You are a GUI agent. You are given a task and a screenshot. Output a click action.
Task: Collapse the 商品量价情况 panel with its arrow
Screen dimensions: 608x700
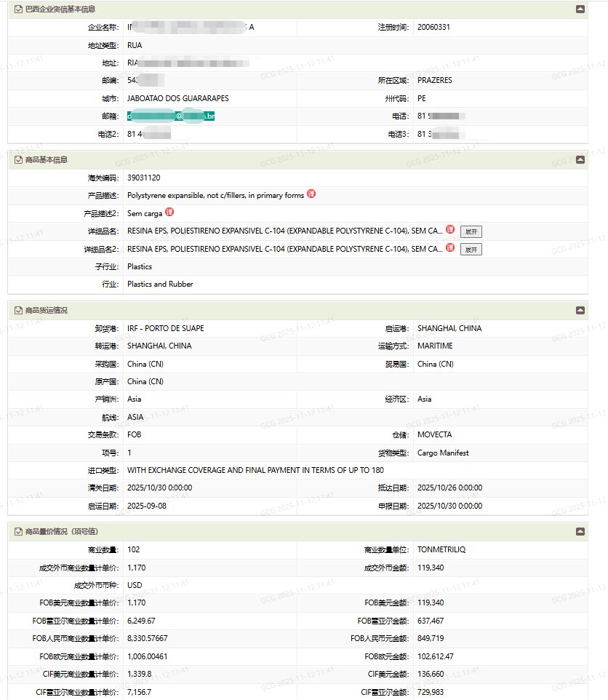[x=580, y=532]
